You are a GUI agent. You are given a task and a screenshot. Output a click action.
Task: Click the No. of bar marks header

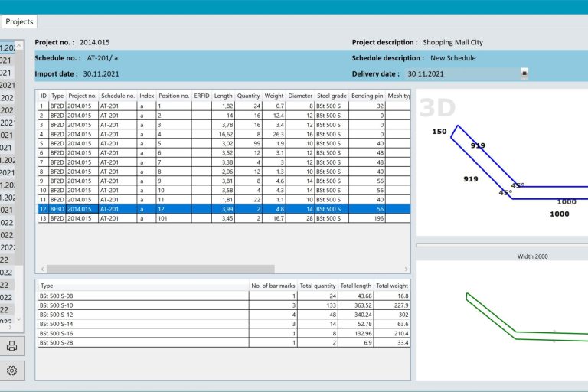tap(273, 286)
